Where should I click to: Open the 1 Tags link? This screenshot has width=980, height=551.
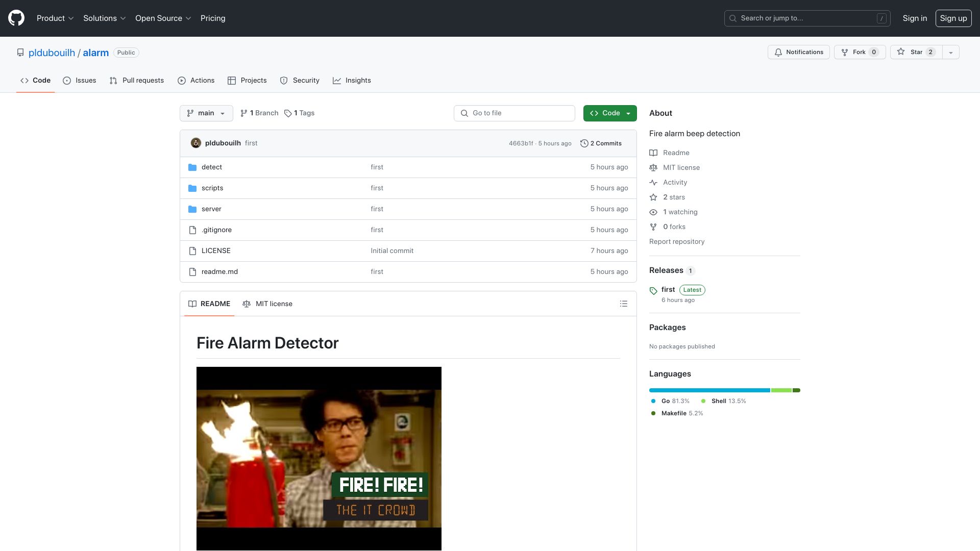click(300, 113)
